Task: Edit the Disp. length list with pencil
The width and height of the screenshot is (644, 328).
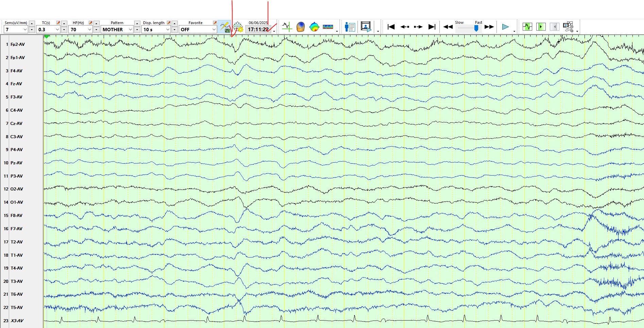Action: click(169, 23)
